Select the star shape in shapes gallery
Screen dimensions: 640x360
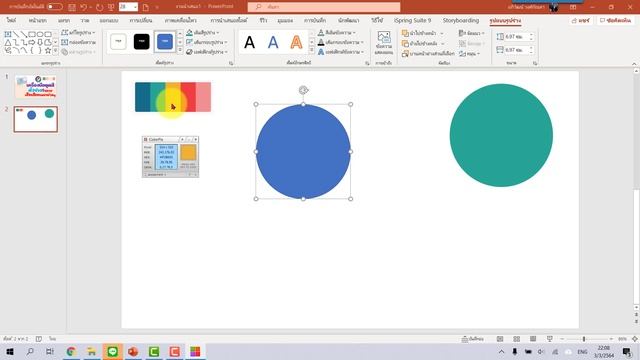(x=48, y=51)
